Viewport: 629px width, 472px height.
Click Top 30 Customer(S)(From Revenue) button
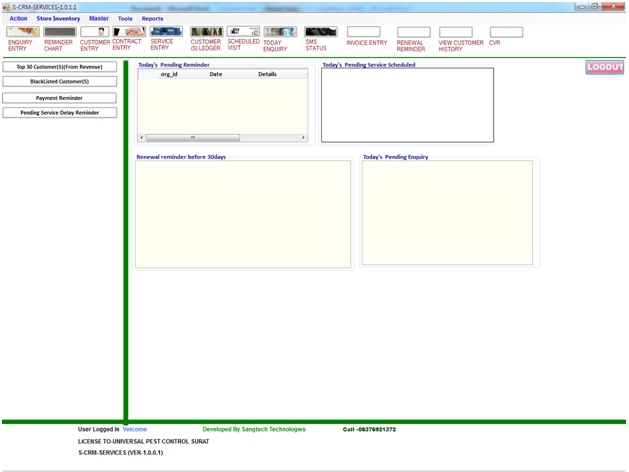tap(60, 67)
